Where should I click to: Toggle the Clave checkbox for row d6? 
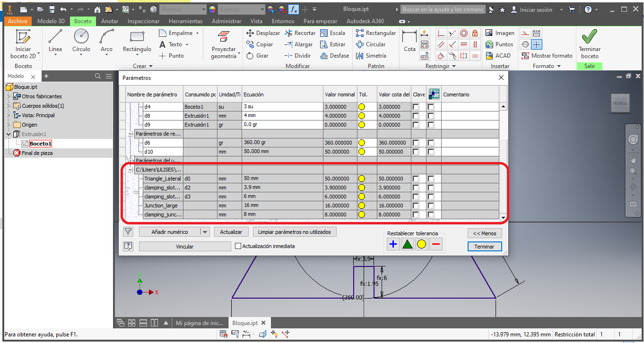(x=416, y=143)
